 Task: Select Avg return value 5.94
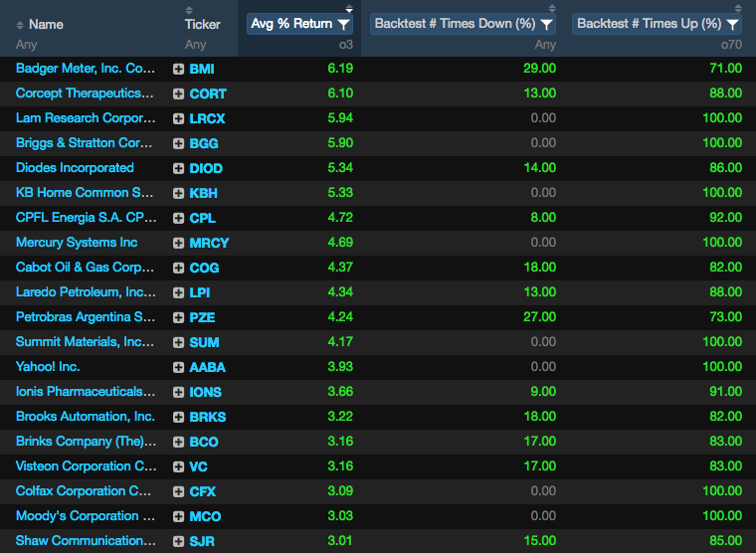(340, 118)
